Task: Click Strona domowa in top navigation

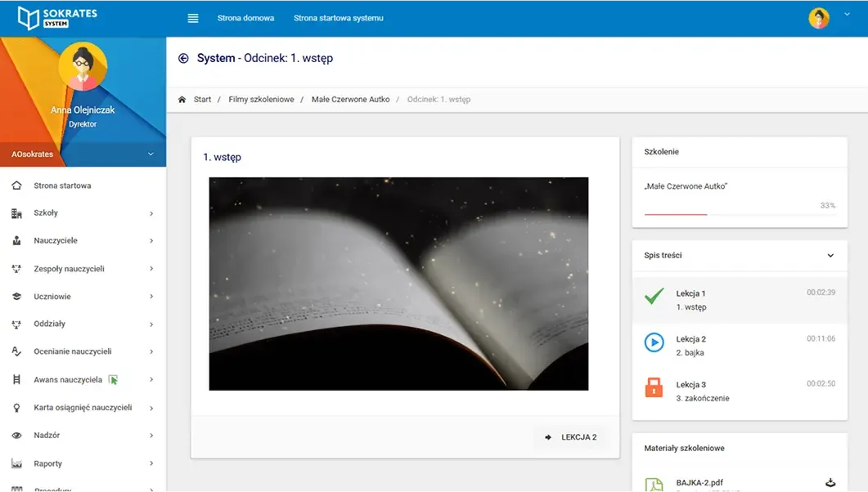Action: pyautogui.click(x=245, y=18)
